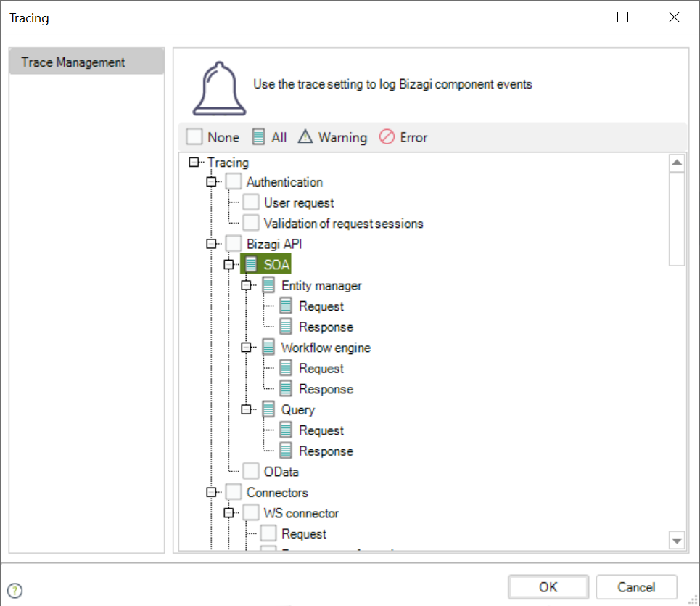Screen dimensions: 700x606
Task: Click the Workflow engine trace icon
Action: click(268, 347)
